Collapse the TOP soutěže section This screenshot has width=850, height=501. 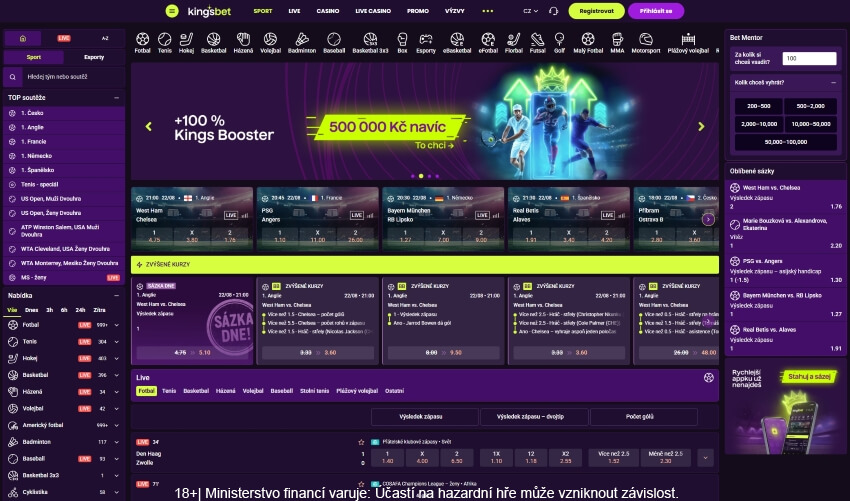[x=117, y=98]
